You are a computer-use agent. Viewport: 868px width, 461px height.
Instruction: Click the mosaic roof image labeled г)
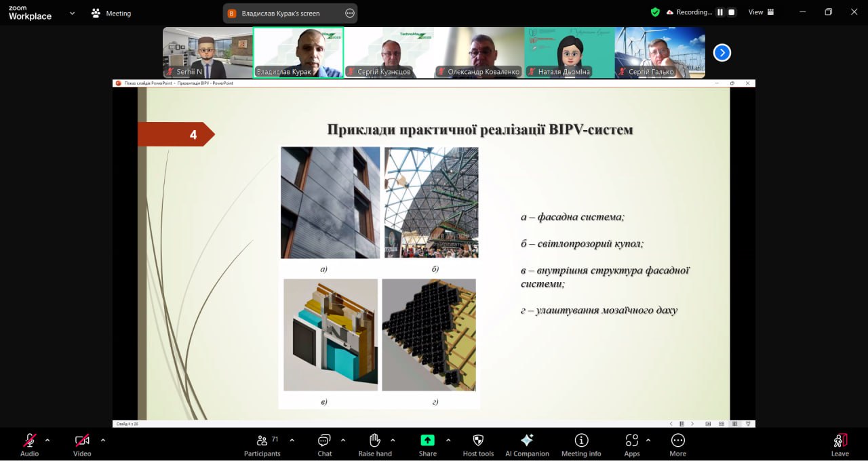[429, 335]
